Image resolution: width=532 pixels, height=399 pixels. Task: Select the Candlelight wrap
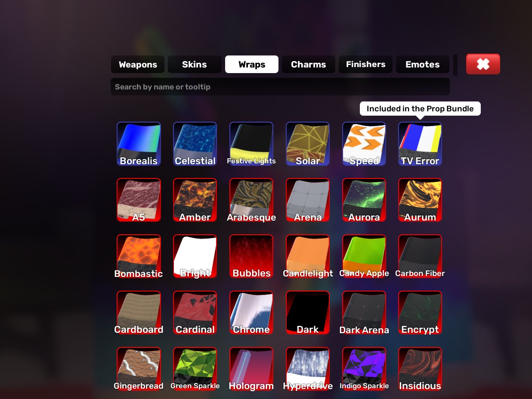(308, 257)
